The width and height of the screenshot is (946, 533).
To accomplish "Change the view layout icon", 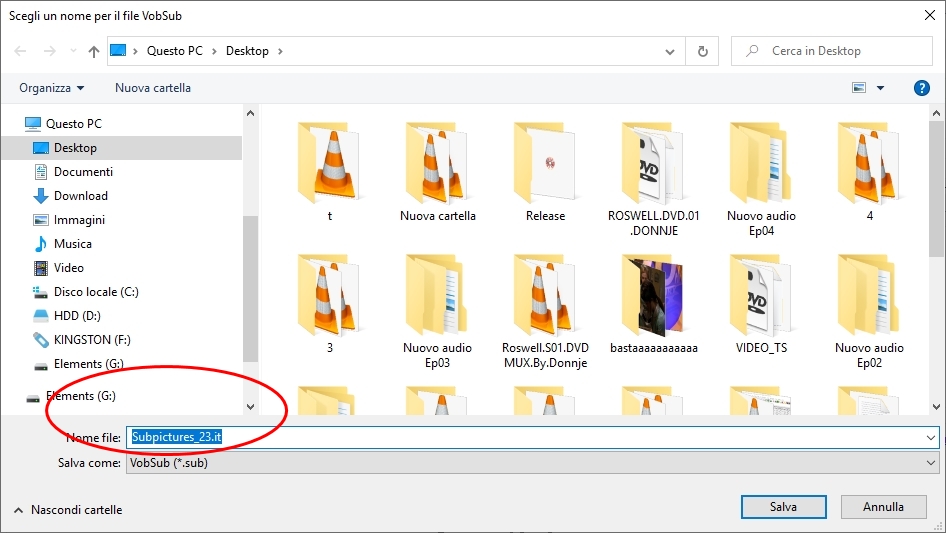I will click(x=859, y=88).
